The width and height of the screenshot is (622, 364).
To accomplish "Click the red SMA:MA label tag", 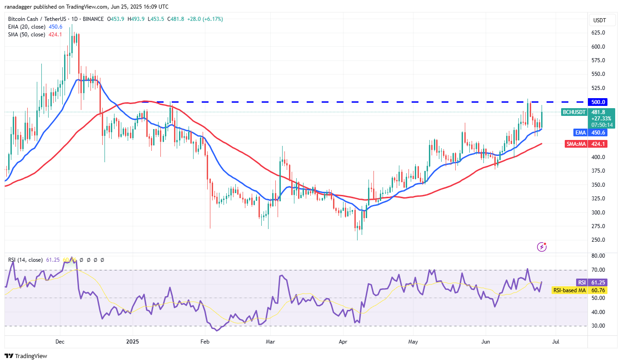I will 577,144.
